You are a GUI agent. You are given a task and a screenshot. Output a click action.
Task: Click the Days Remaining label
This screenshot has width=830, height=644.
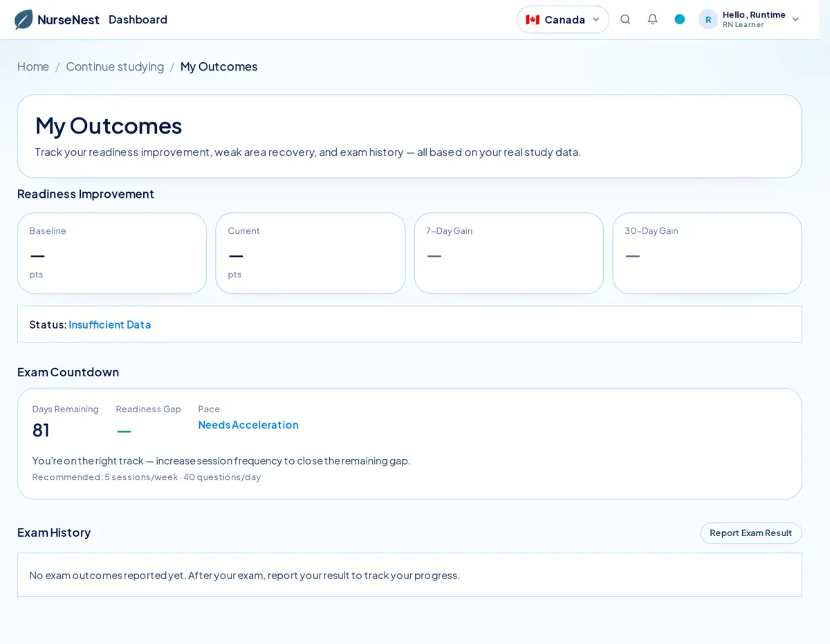[x=66, y=410]
